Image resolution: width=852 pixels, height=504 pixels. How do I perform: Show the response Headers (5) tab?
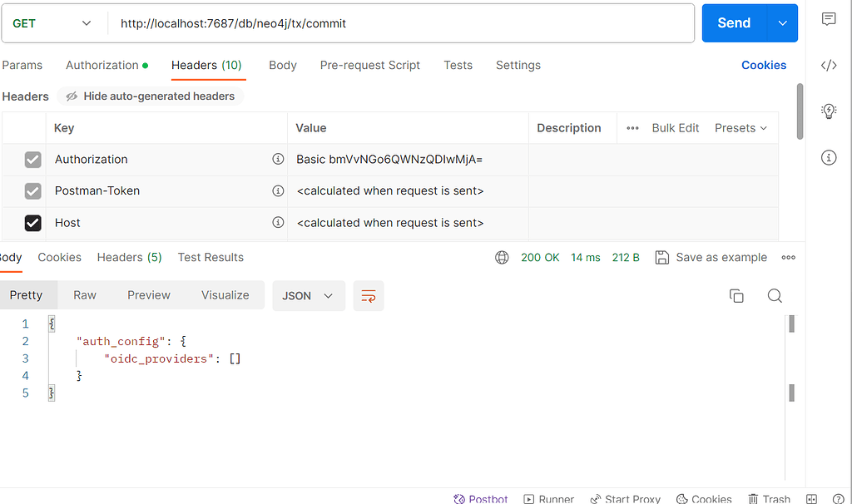coord(129,258)
